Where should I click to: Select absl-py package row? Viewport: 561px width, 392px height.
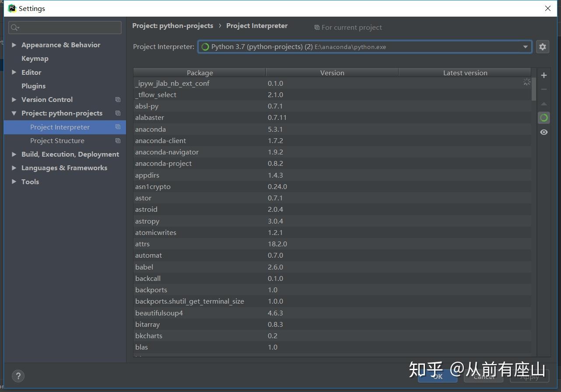pos(332,106)
